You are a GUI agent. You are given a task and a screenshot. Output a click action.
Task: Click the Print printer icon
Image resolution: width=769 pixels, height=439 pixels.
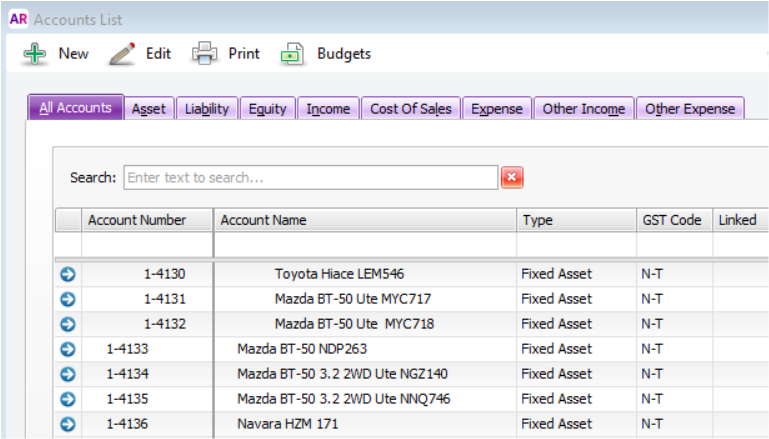pos(205,54)
